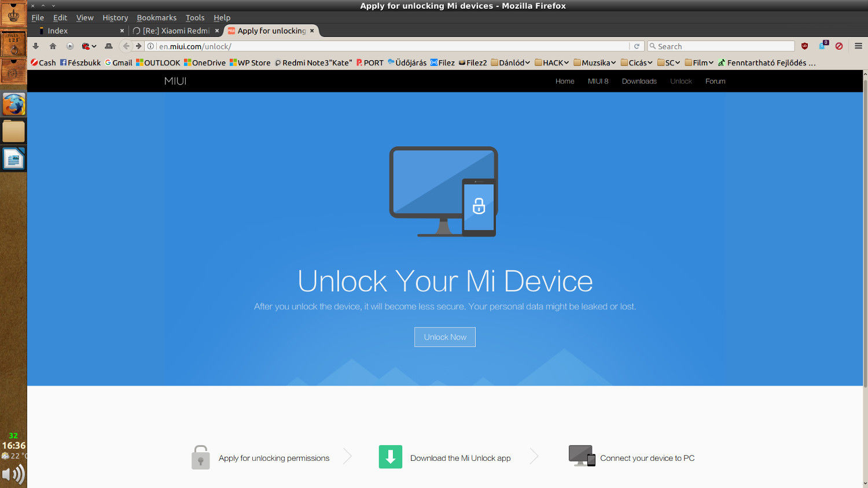Open the PORT bookmark

(x=370, y=62)
